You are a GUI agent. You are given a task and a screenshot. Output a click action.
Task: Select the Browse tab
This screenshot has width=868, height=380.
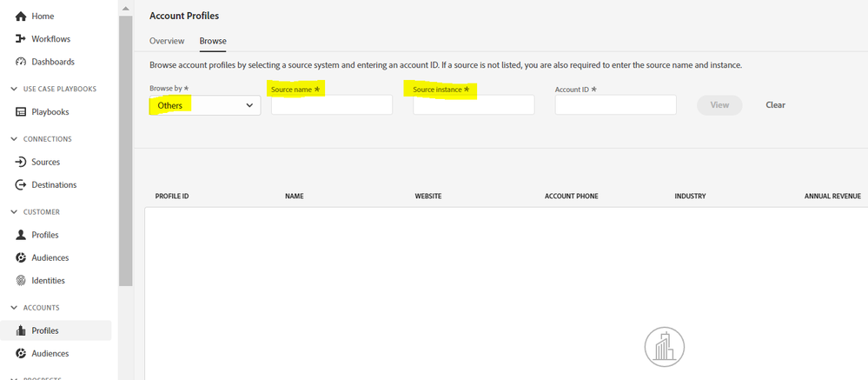[213, 41]
